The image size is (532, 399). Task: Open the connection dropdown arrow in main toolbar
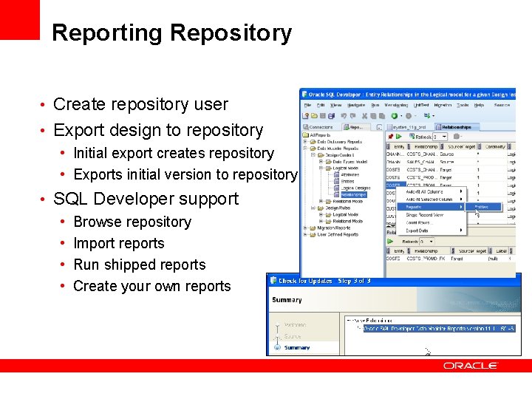433,116
